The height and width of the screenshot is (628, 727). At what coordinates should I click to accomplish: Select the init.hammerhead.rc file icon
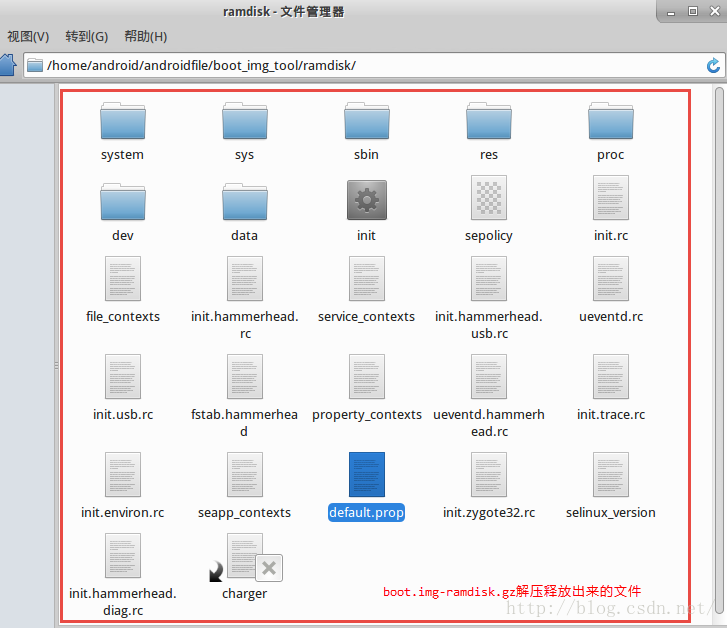pyautogui.click(x=245, y=278)
